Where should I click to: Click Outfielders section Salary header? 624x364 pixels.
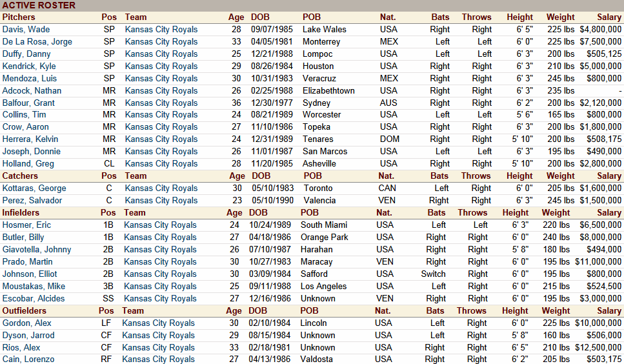coord(609,310)
